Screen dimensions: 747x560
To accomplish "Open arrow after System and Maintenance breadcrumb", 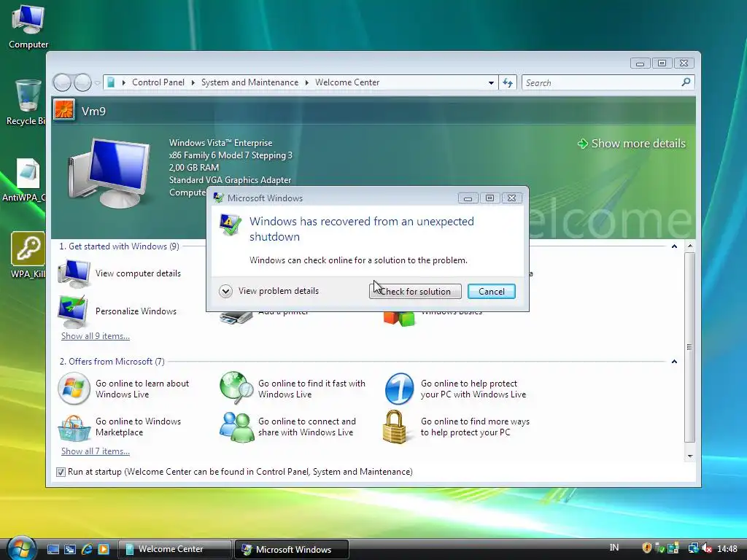I will click(307, 83).
